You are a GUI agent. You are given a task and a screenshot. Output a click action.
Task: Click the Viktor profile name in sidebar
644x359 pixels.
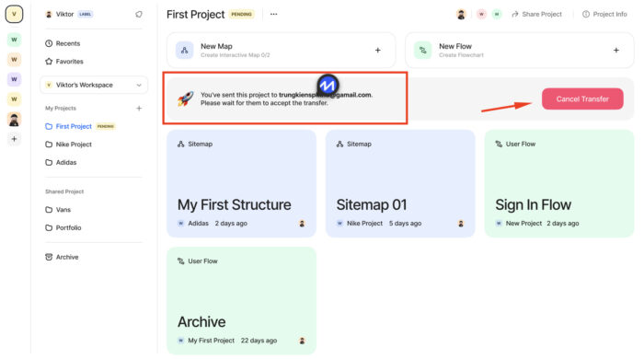[x=64, y=14]
